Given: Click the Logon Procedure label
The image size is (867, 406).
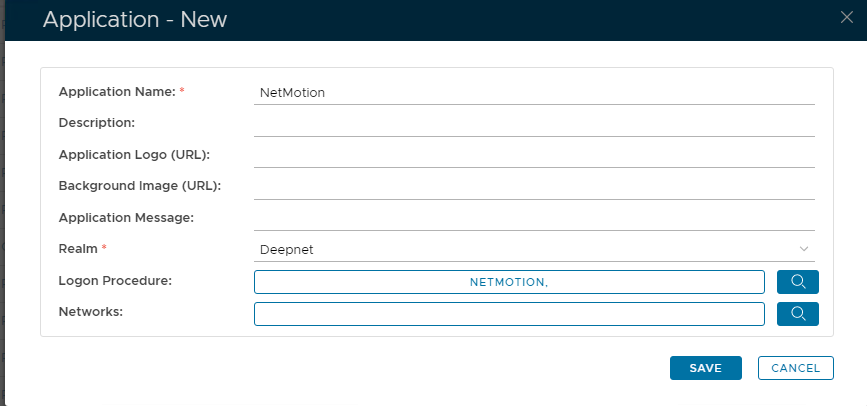Looking at the screenshot, I should (115, 280).
